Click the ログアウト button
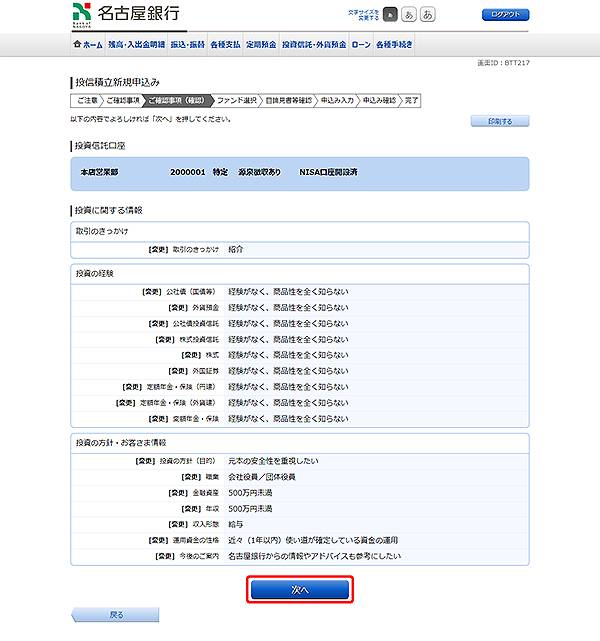The width and height of the screenshot is (600, 641). point(506,15)
